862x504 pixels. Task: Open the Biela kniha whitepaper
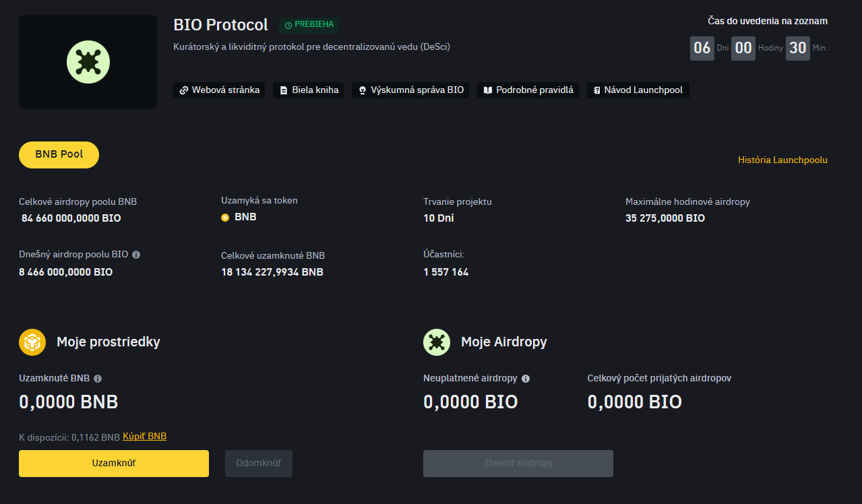coord(308,90)
